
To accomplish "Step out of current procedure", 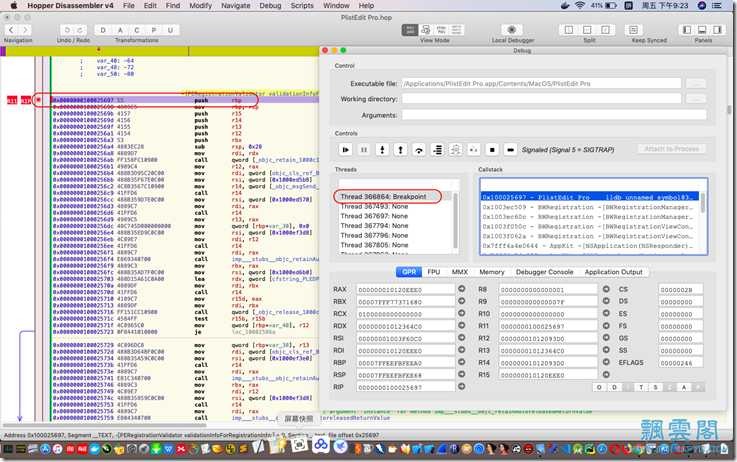I will coord(400,150).
